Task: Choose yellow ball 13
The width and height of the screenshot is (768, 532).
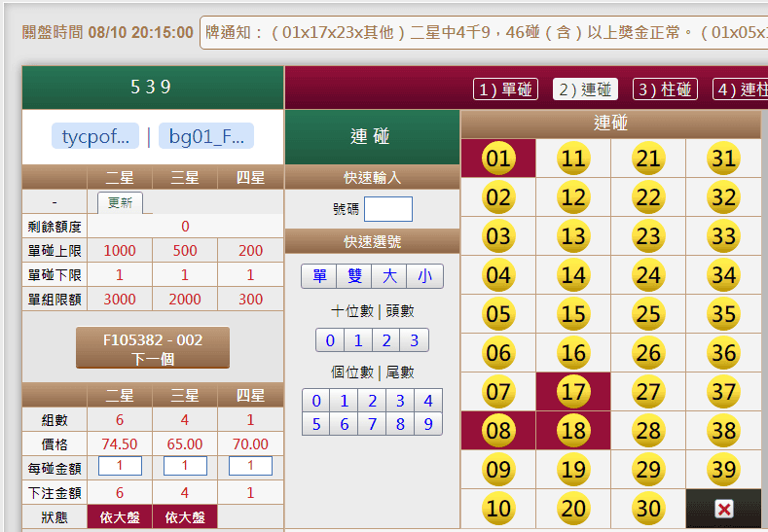Action: (x=573, y=236)
